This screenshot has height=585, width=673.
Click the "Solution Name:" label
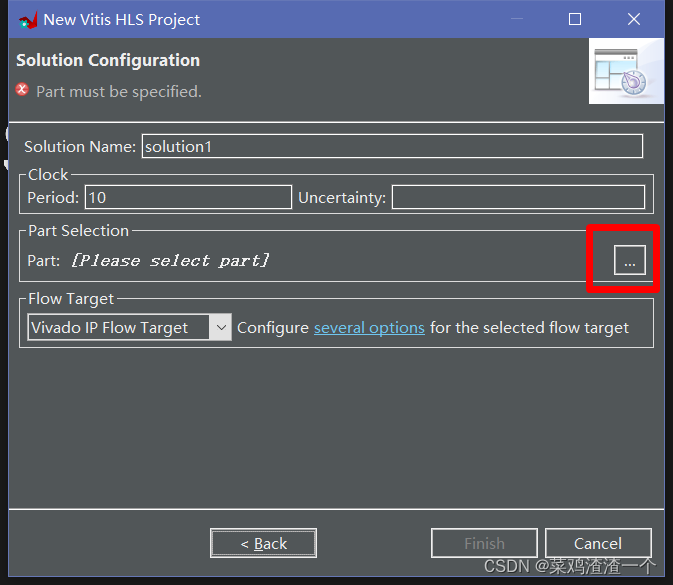coord(80,147)
